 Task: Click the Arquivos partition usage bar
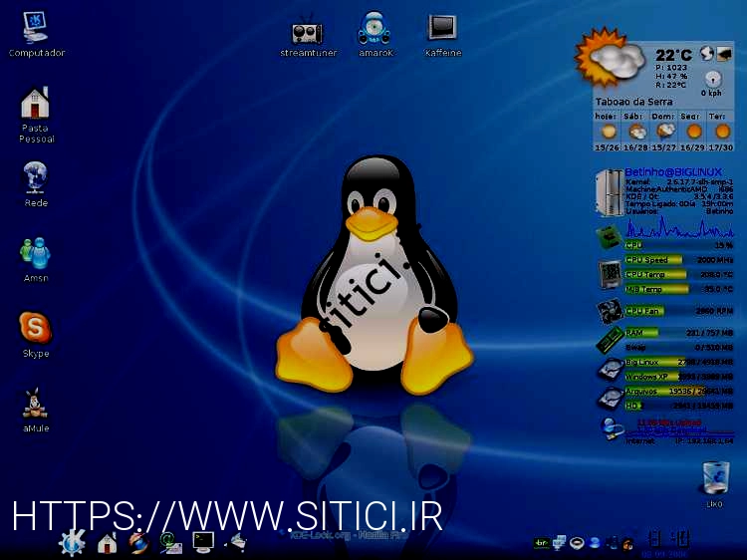[x=679, y=392]
